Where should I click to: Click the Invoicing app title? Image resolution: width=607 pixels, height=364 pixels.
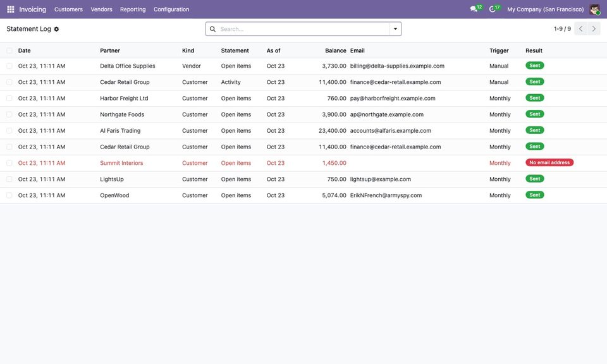click(32, 9)
